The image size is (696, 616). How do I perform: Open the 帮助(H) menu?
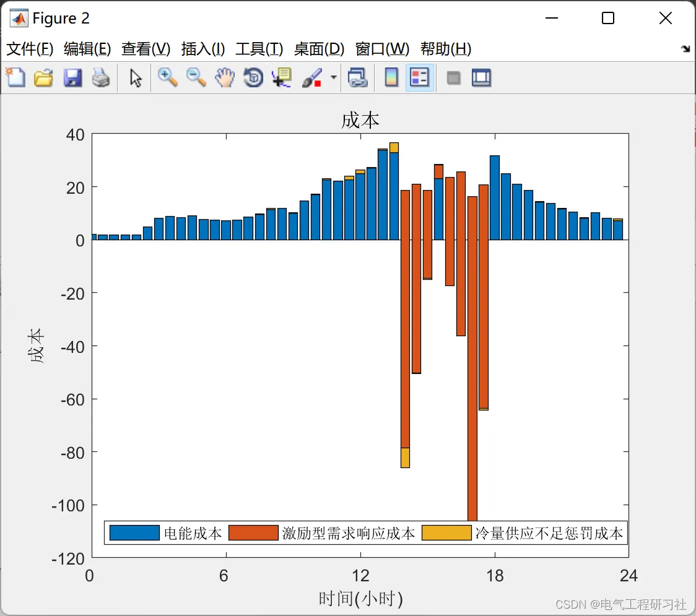click(446, 49)
